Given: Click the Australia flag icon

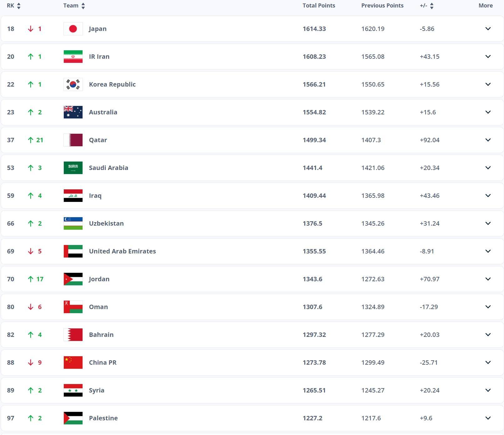Looking at the screenshot, I should click(x=73, y=112).
